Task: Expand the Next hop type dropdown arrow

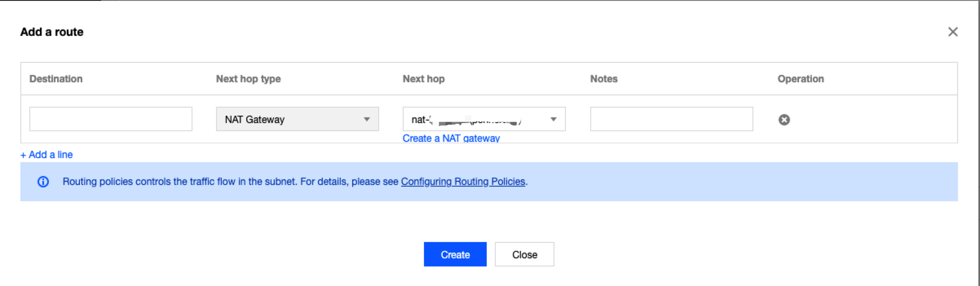Action: click(x=366, y=119)
